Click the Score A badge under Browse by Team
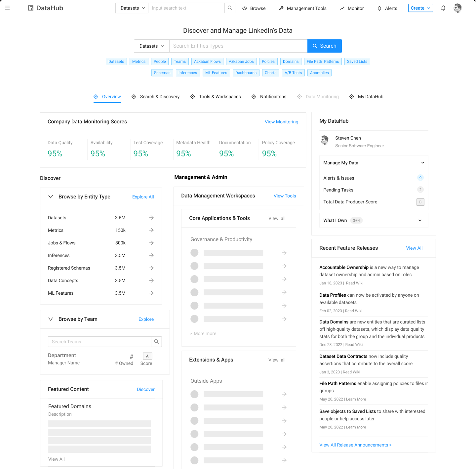 pyautogui.click(x=147, y=356)
